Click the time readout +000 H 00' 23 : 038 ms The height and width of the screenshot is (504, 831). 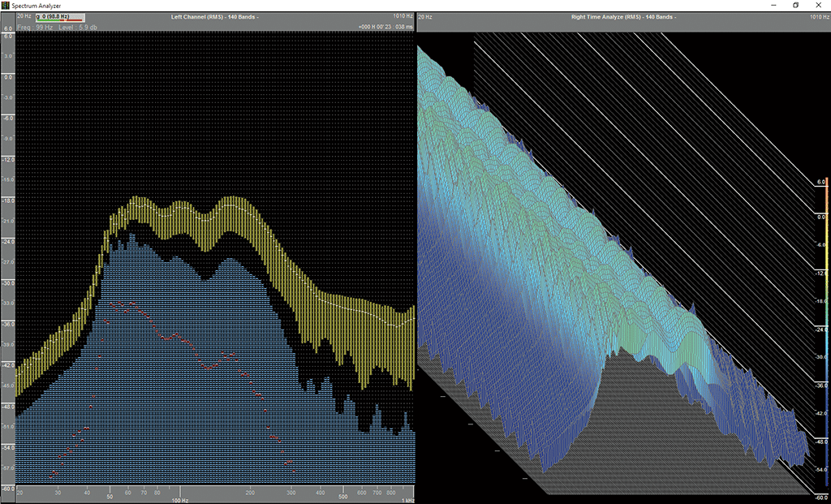tap(386, 27)
